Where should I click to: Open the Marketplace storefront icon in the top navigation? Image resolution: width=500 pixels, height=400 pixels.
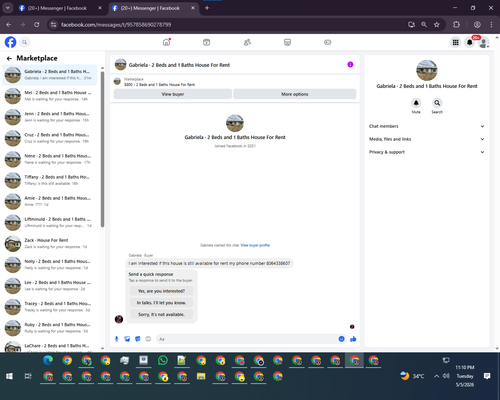coord(287,42)
